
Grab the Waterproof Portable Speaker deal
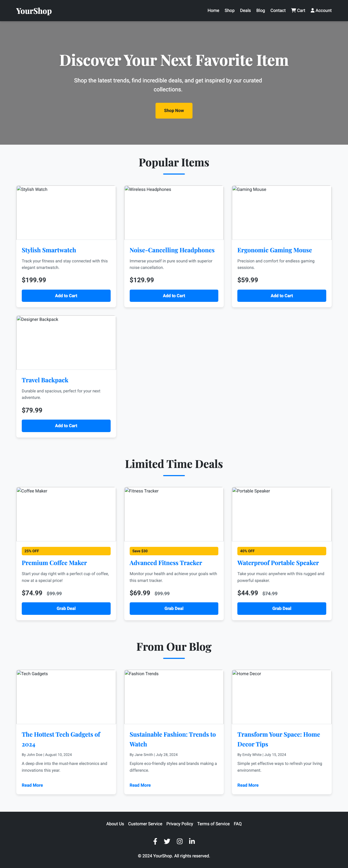click(282, 608)
